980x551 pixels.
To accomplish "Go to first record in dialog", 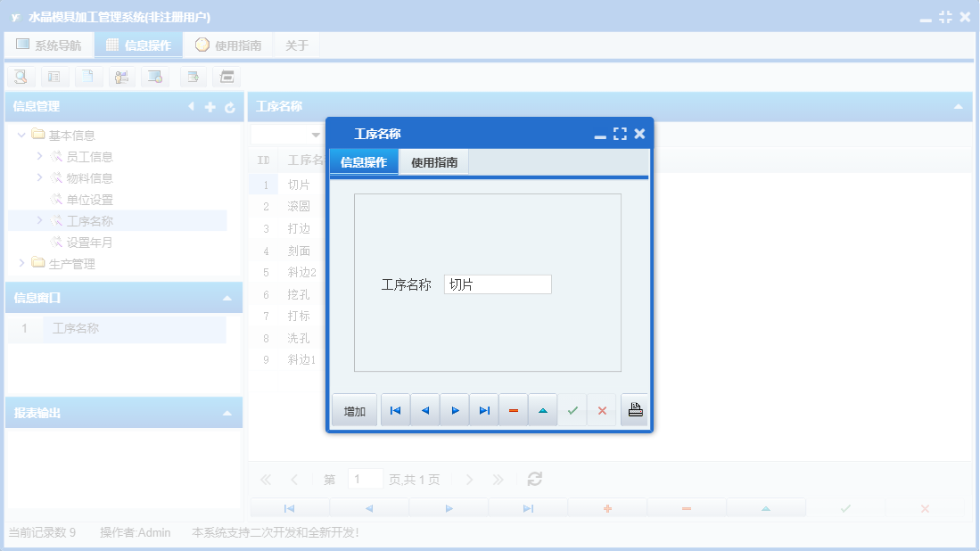I will pos(396,410).
